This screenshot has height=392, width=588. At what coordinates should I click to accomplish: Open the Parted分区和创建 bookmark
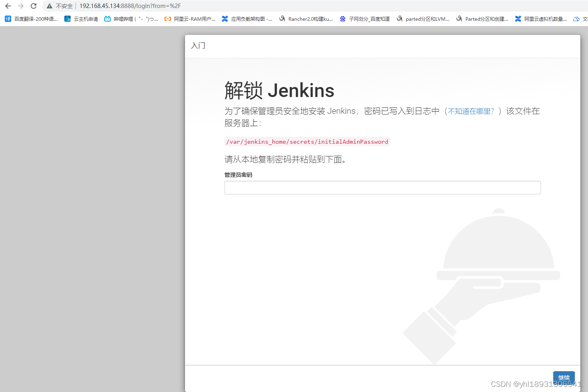[x=482, y=19]
